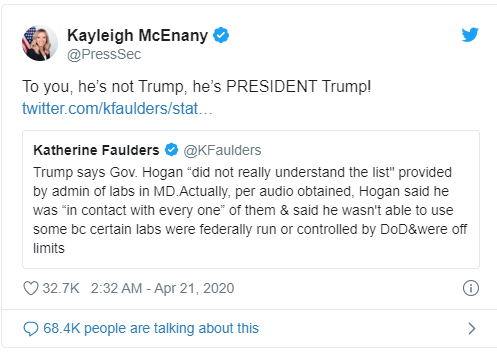Open the @KFaulders handle
The height and width of the screenshot is (360, 497).
point(222,150)
